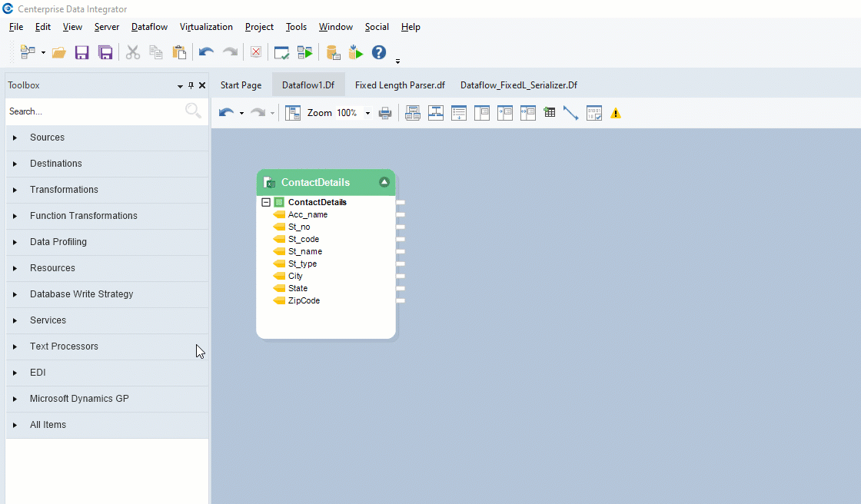861x504 pixels.
Task: Select the ZipCode field in ContactDetails
Action: 304,300
